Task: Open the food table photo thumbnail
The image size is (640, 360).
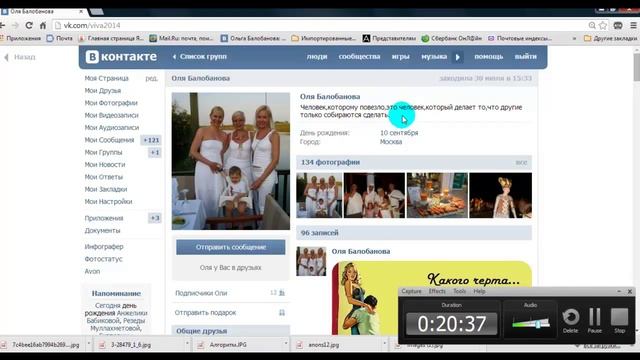Action: coord(437,195)
